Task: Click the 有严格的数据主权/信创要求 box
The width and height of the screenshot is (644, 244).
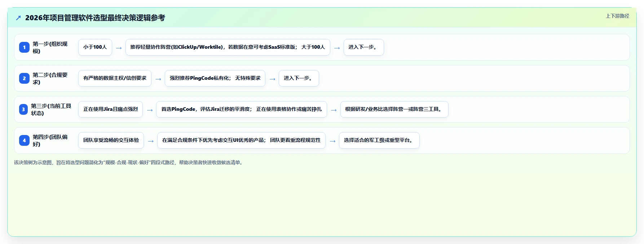Action: tap(115, 78)
